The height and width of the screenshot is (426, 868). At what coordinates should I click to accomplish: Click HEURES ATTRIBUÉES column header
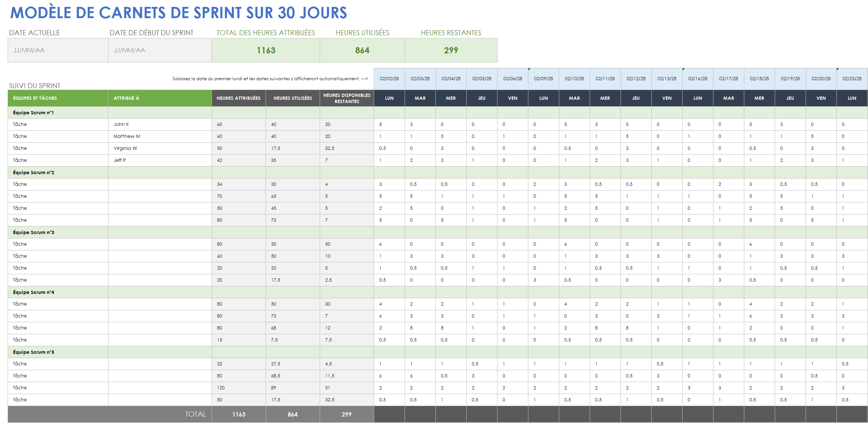[239, 98]
